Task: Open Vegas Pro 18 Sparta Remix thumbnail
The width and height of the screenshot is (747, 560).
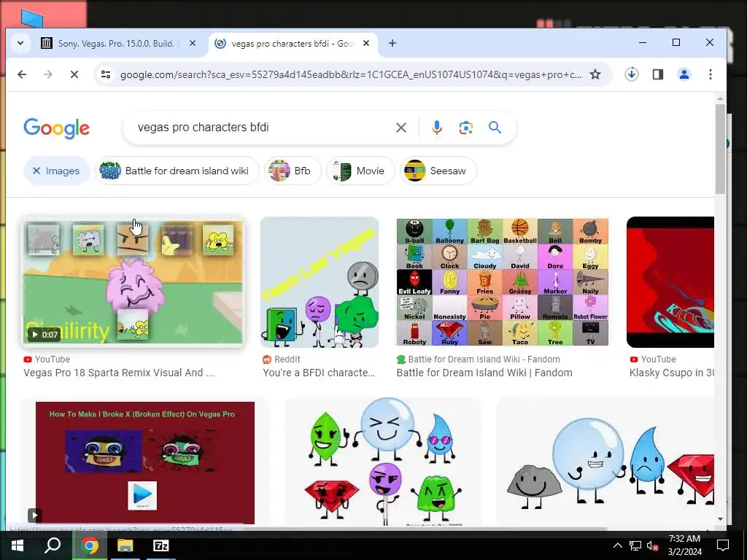Action: pos(133,282)
